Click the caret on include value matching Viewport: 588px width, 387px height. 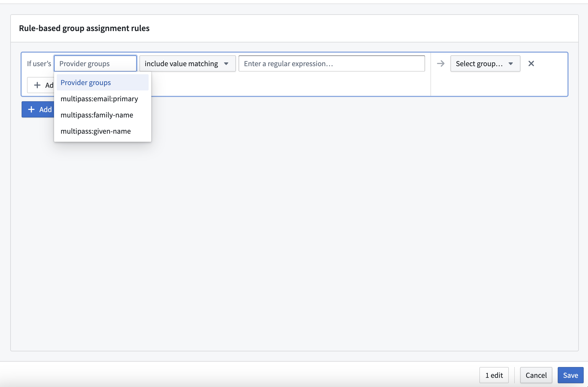pyautogui.click(x=226, y=64)
